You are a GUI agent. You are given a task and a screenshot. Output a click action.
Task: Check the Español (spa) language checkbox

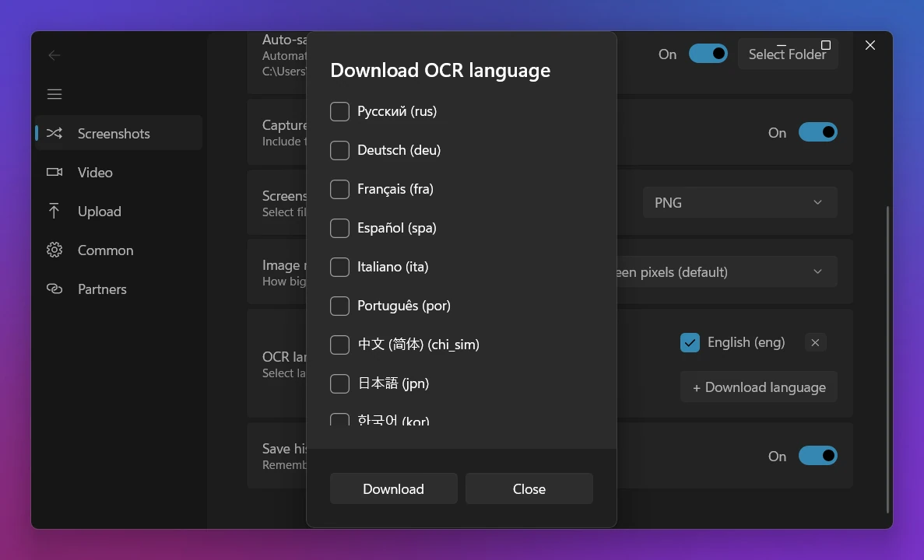(x=339, y=228)
